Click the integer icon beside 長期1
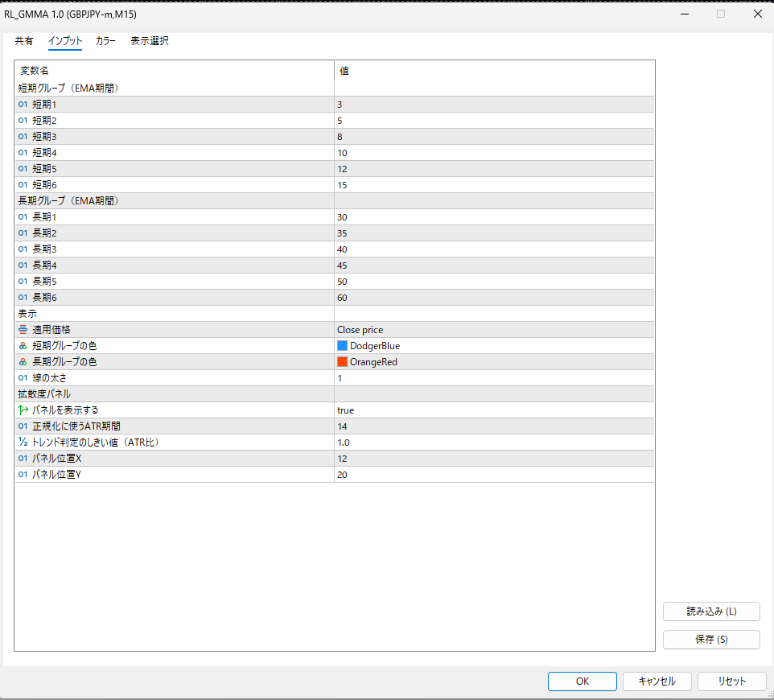Viewport: 774px width, 700px height. tap(23, 216)
